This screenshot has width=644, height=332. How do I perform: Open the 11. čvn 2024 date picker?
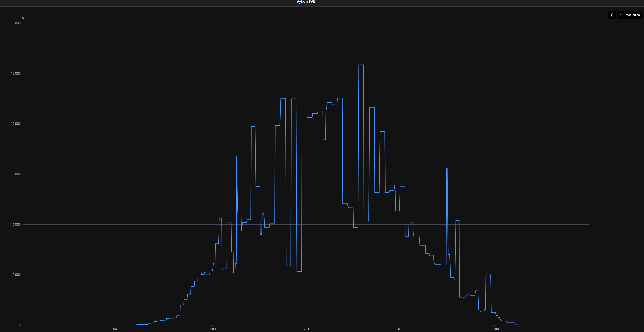[630, 15]
